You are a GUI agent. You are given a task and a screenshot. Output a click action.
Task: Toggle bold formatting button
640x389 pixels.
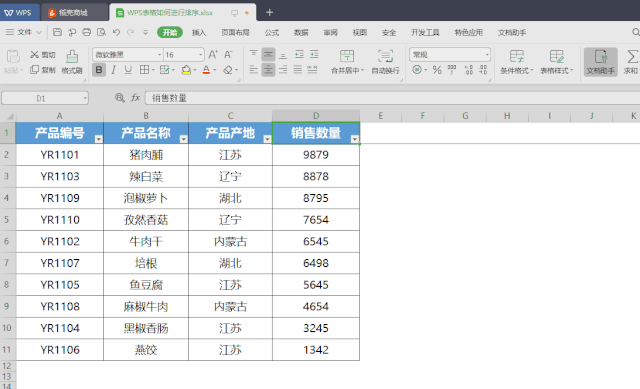99,70
